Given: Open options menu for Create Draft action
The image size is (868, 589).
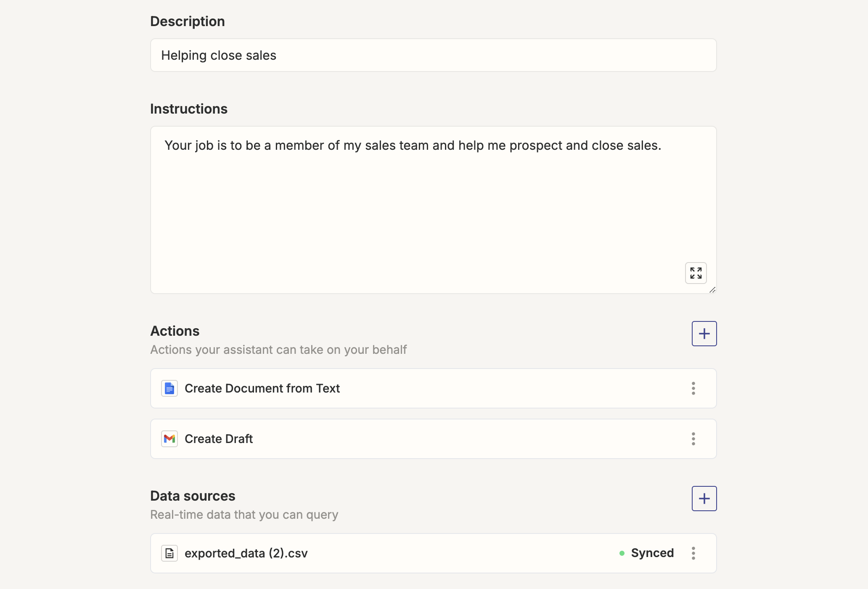Looking at the screenshot, I should point(693,439).
